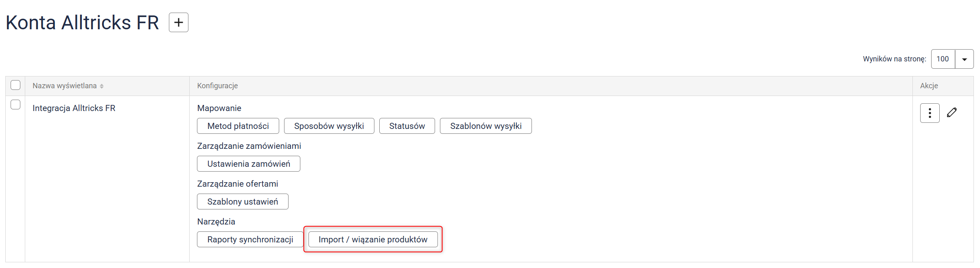
Task: Open Sposobów wysyłki mapping
Action: 329,126
